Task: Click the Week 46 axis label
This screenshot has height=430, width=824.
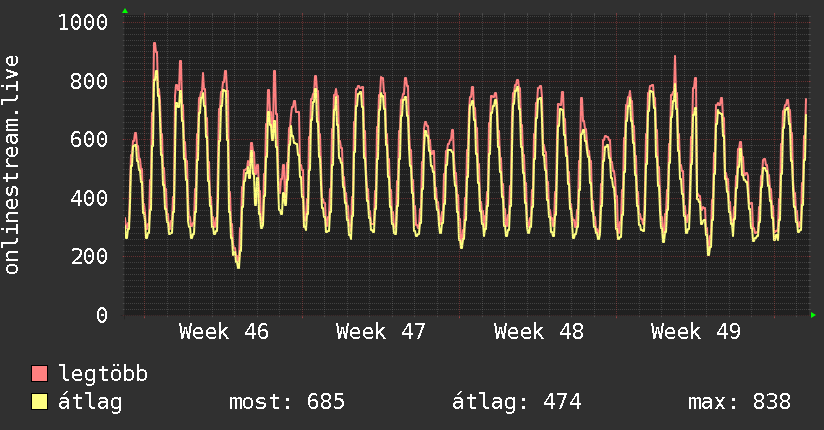Action: click(x=224, y=332)
